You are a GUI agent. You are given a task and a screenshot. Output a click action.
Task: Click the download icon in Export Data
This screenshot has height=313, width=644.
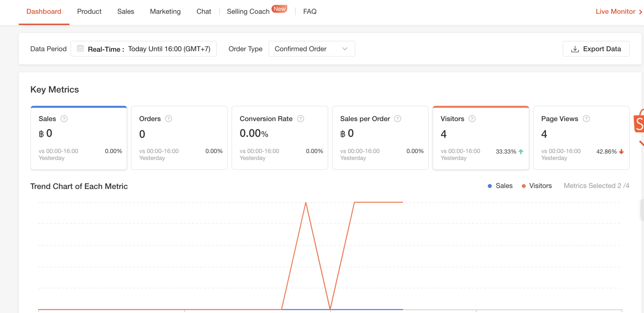click(575, 49)
